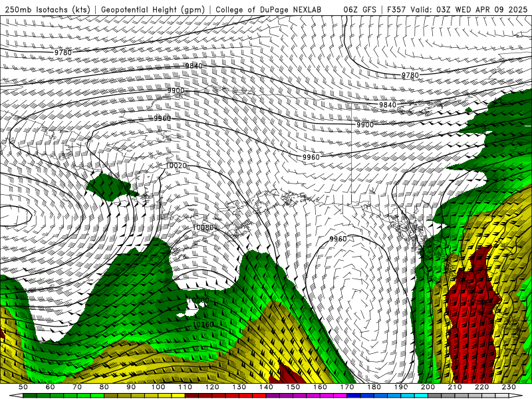Click the 9960 label on the closed low contour
532x399 pixels.
(338, 239)
